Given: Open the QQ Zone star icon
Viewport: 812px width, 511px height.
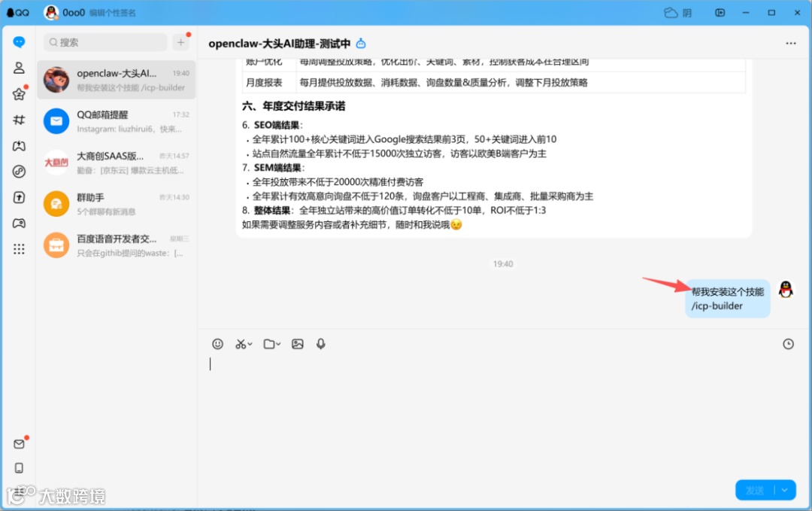Looking at the screenshot, I should (19, 94).
